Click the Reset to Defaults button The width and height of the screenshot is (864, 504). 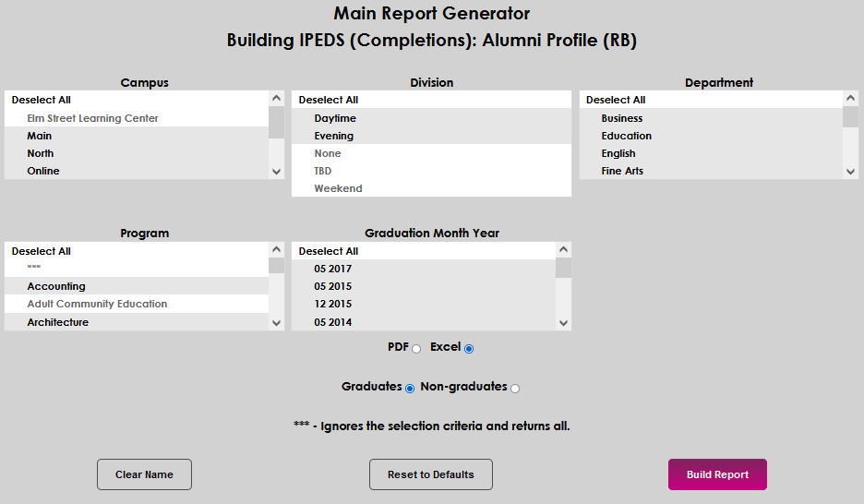(430, 474)
